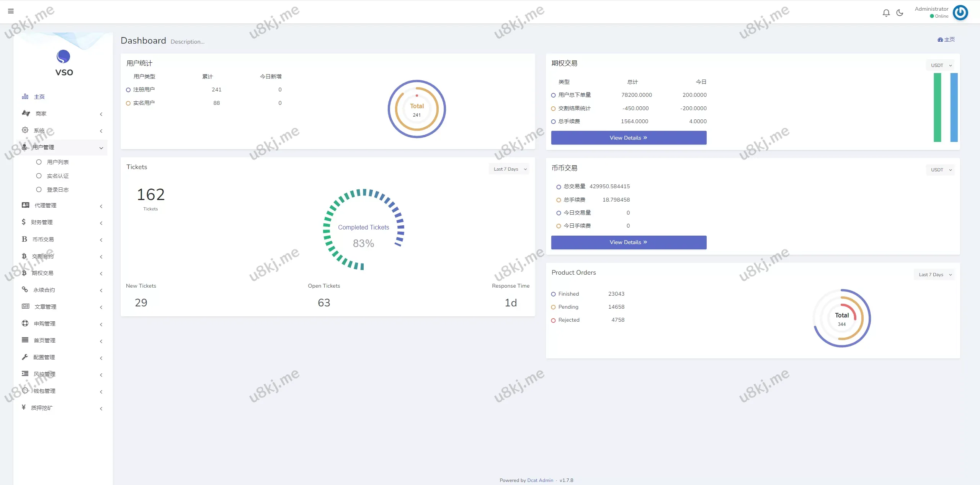
Task: Click the 财务管理 dollar icon
Action: click(x=24, y=222)
